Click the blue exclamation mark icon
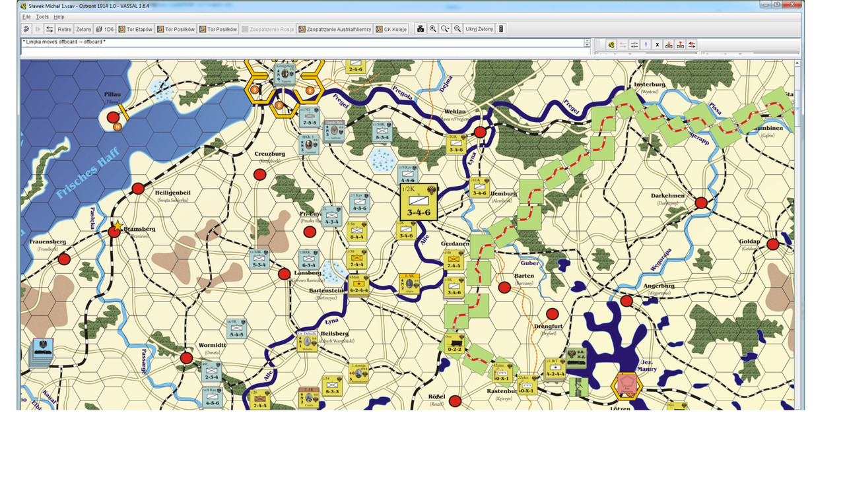 (x=646, y=45)
